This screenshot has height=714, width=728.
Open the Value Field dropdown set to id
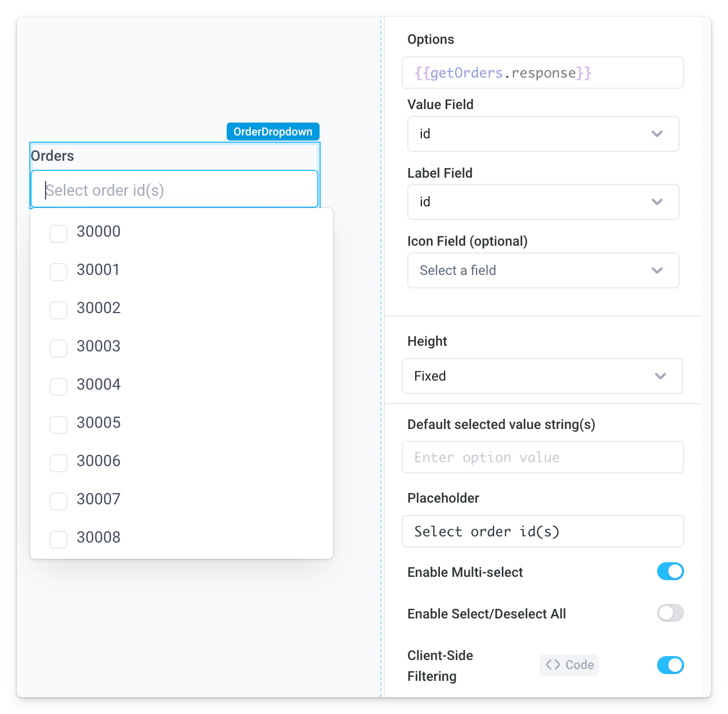542,134
